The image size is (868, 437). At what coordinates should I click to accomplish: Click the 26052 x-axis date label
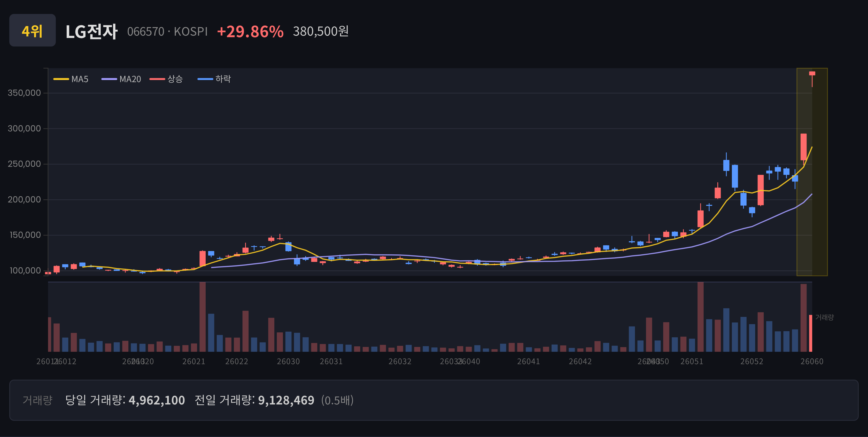tap(752, 362)
